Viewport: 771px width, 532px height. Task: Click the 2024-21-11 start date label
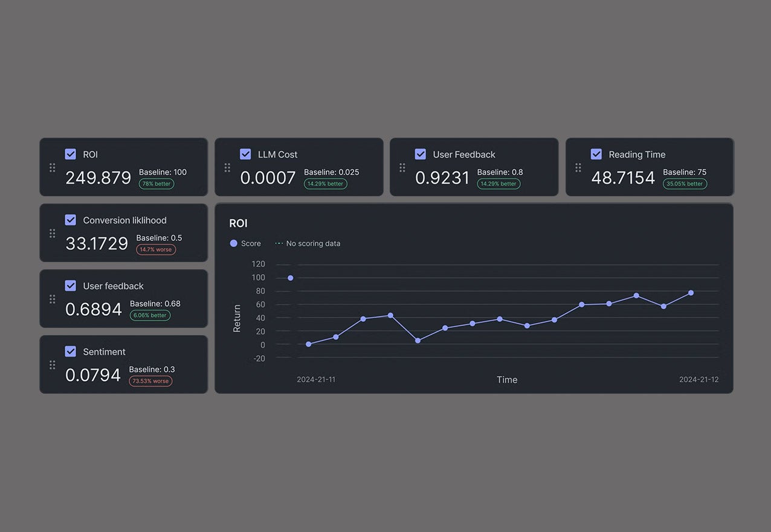click(316, 379)
